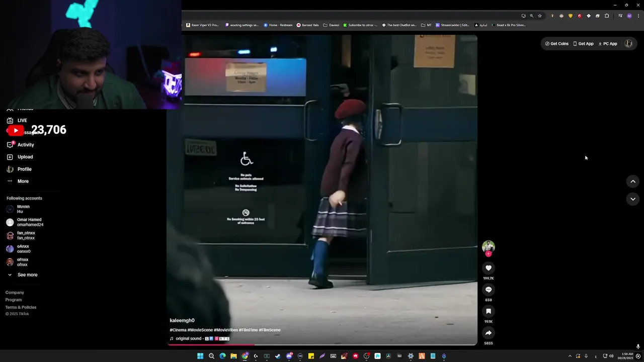
Task: Open TikTok profile avatar at top right
Action: pos(628,44)
